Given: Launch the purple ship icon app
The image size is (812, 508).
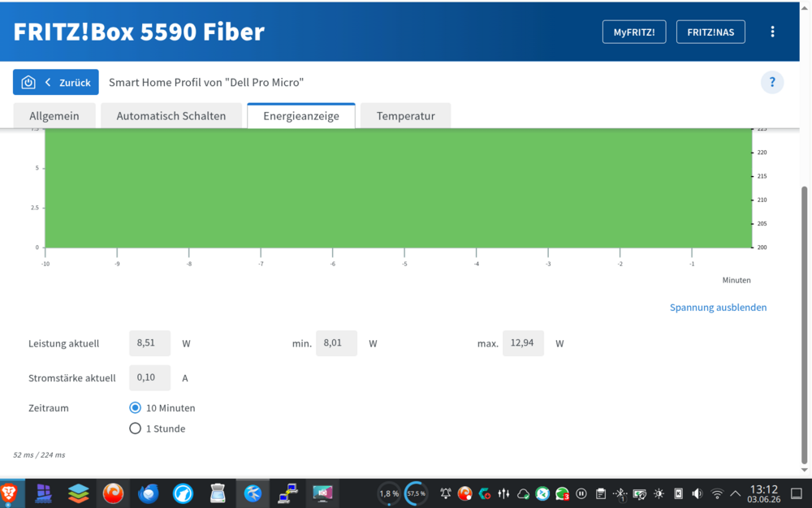Looking at the screenshot, I should [x=44, y=493].
